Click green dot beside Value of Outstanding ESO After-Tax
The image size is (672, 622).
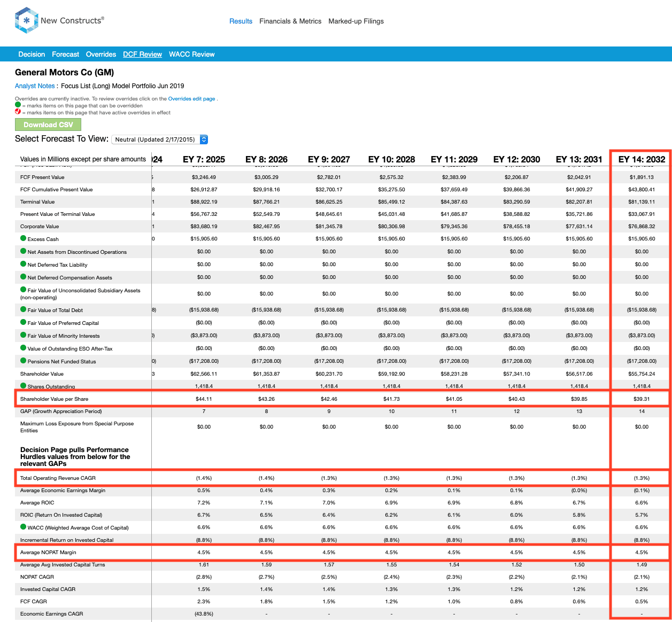[24, 348]
